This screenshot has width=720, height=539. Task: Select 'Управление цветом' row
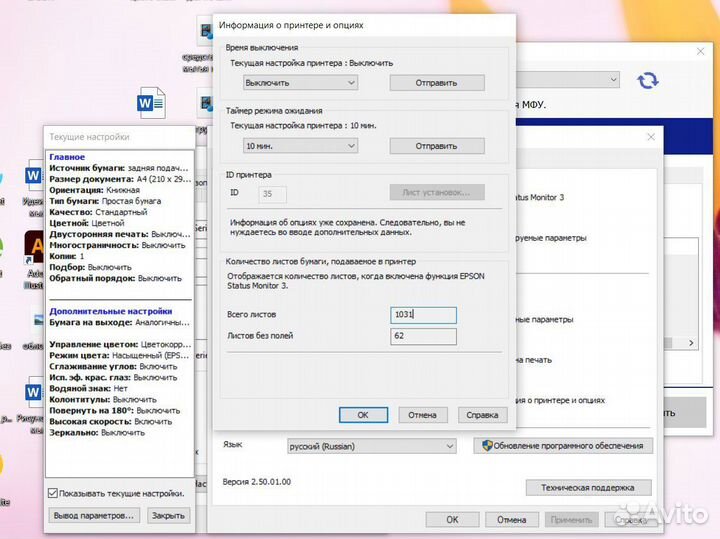click(120, 344)
